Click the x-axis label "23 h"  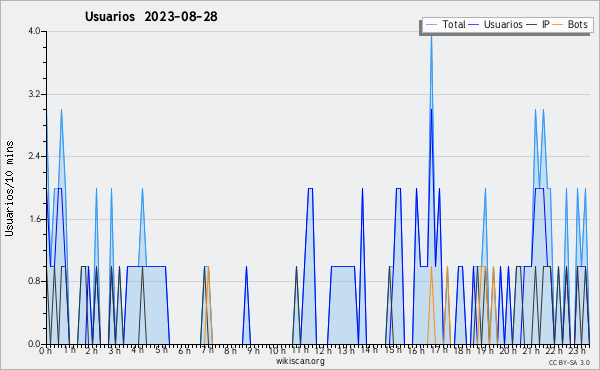[x=577, y=351]
